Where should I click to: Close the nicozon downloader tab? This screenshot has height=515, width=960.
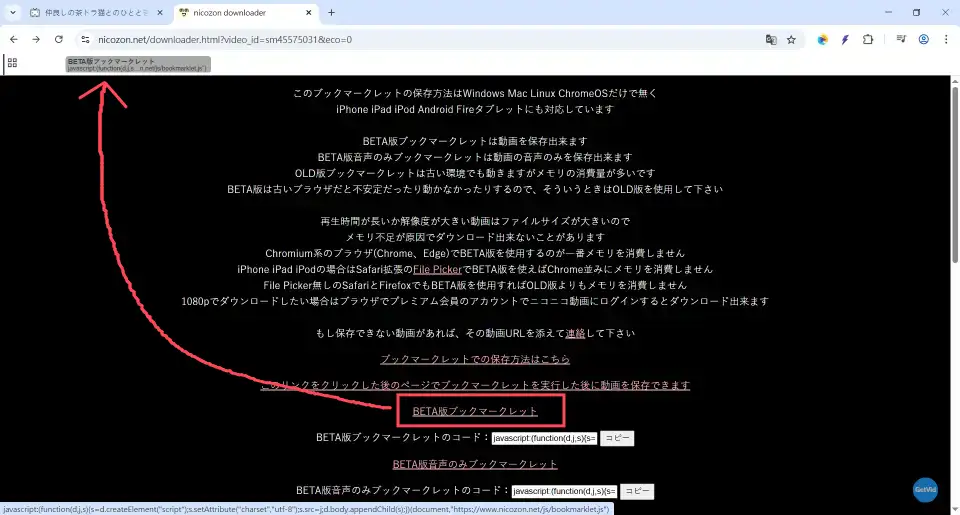point(307,13)
